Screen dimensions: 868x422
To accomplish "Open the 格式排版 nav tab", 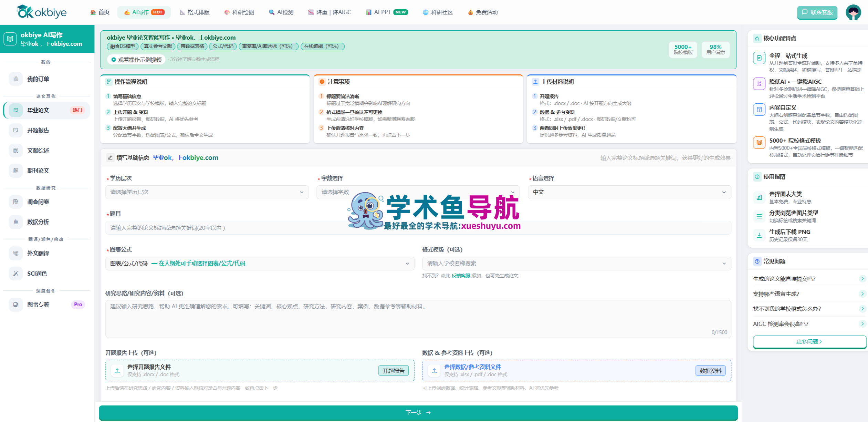I will click(x=195, y=12).
